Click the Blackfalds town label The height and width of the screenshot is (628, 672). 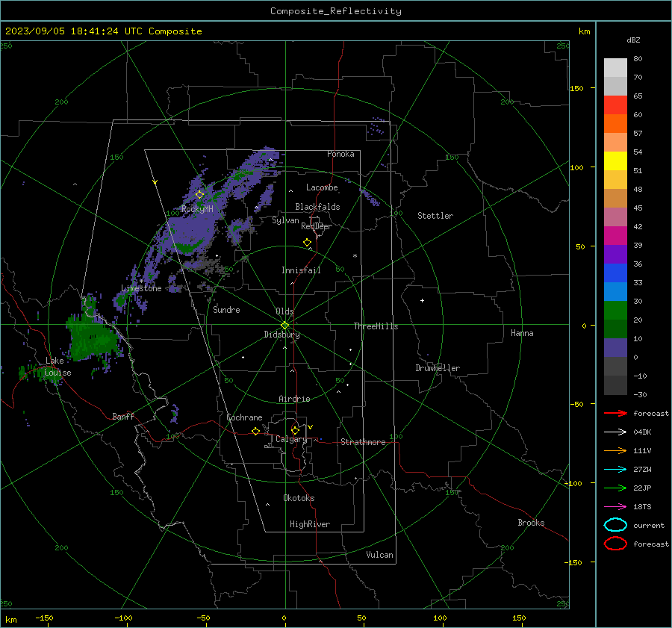[317, 207]
